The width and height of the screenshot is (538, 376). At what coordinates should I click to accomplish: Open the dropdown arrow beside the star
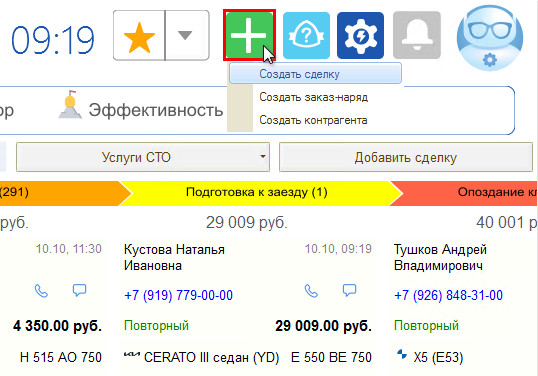click(x=185, y=35)
